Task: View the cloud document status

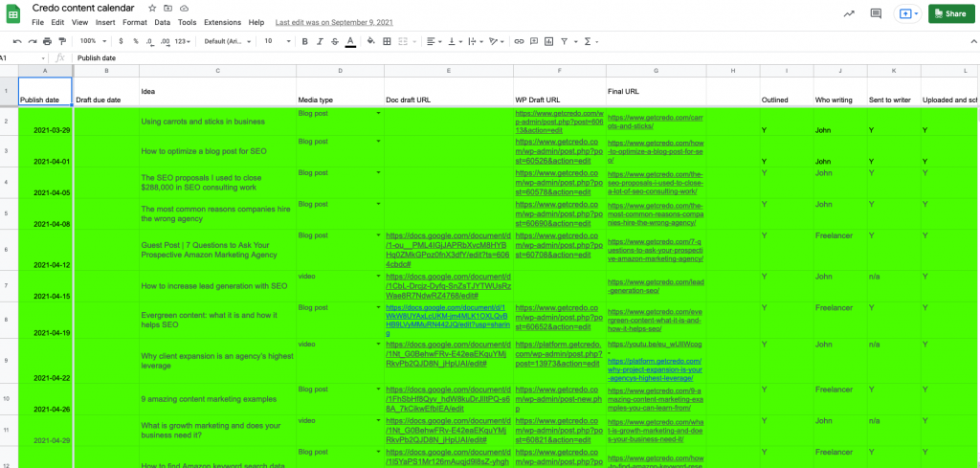Action: (x=185, y=8)
